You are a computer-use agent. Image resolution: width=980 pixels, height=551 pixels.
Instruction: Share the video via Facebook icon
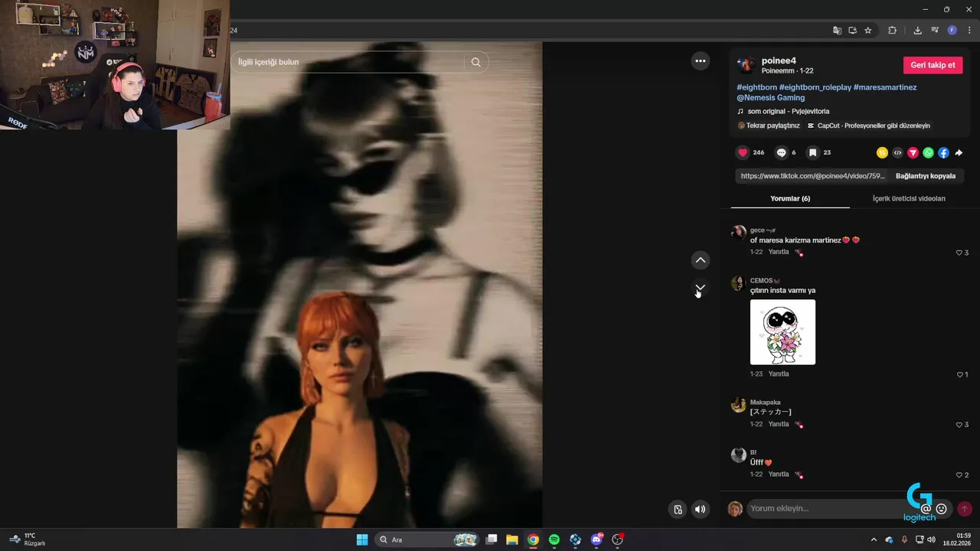(x=943, y=153)
